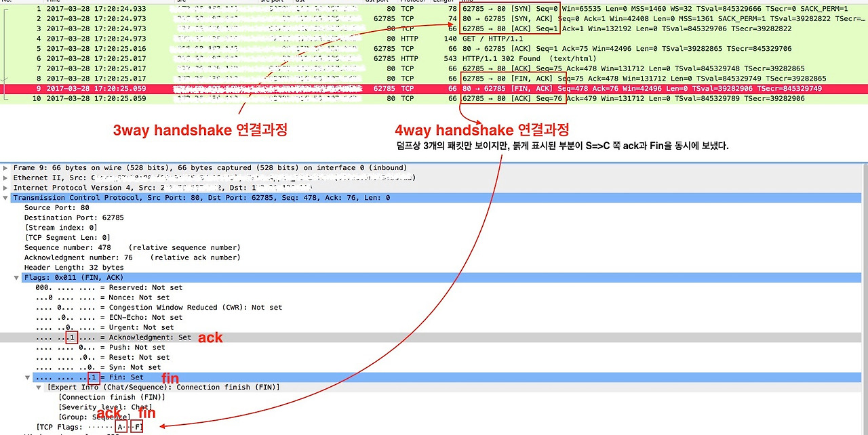
Task: Click the time 17:20:24.933 of packet 1
Action: coord(96,9)
